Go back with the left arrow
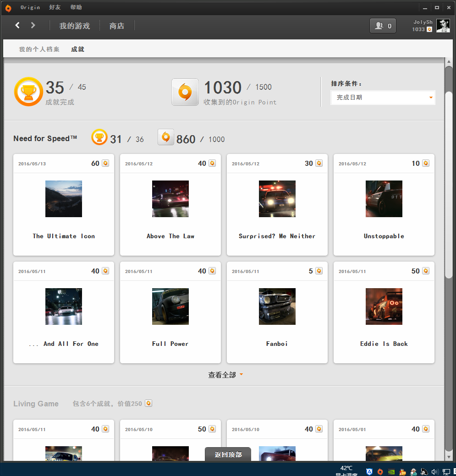This screenshot has width=456, height=476. (17, 25)
